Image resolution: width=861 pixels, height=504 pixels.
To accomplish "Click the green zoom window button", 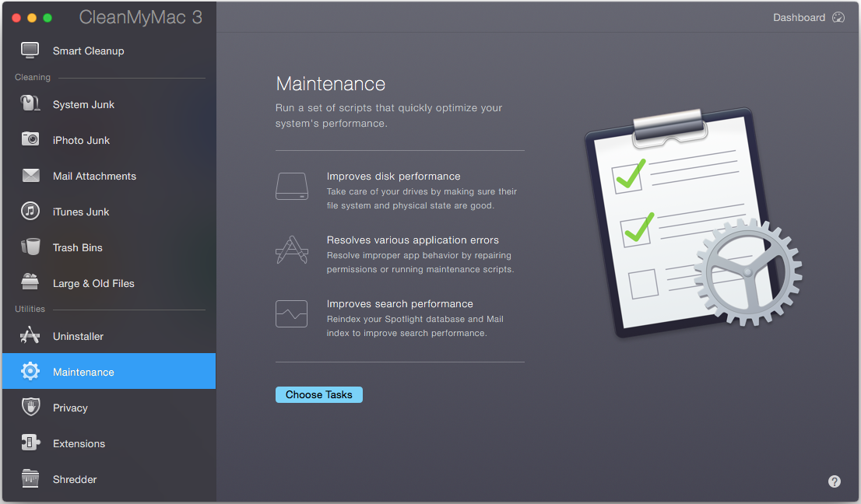I will [x=47, y=18].
